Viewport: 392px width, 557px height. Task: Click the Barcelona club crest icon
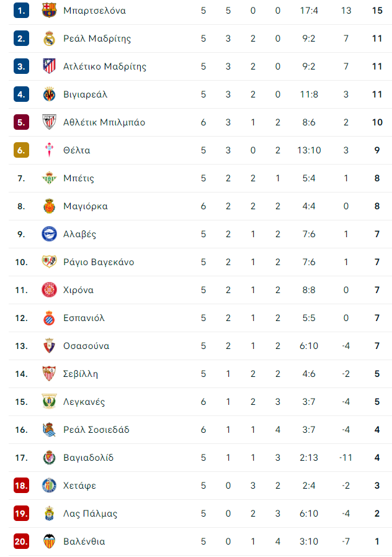pos(49,11)
